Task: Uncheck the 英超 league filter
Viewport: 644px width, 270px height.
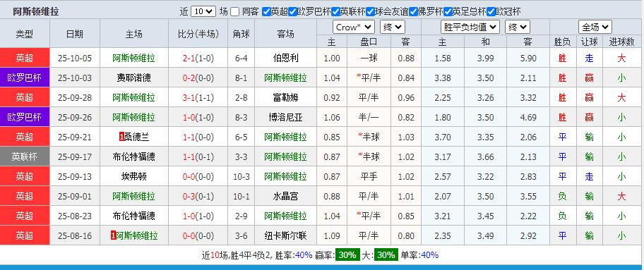Action: coord(266,11)
